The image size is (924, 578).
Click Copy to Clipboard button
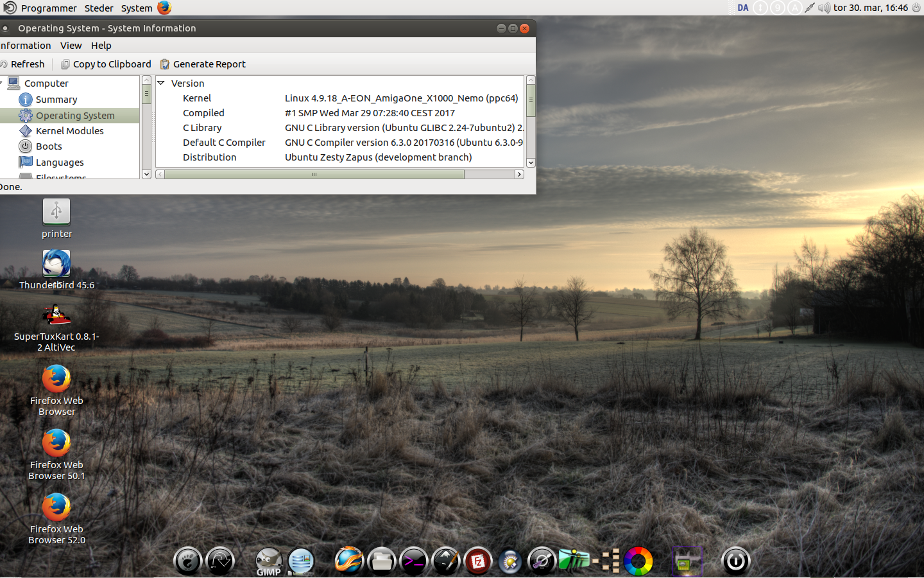click(x=106, y=64)
